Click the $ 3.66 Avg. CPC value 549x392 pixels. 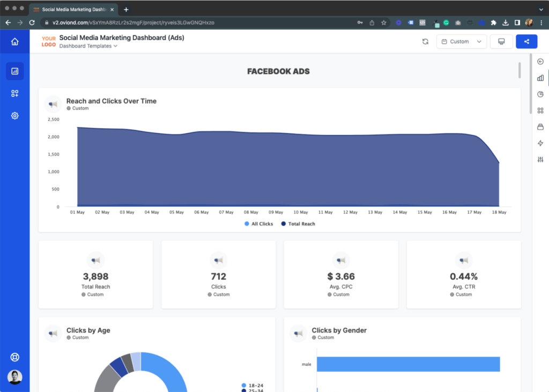(341, 277)
